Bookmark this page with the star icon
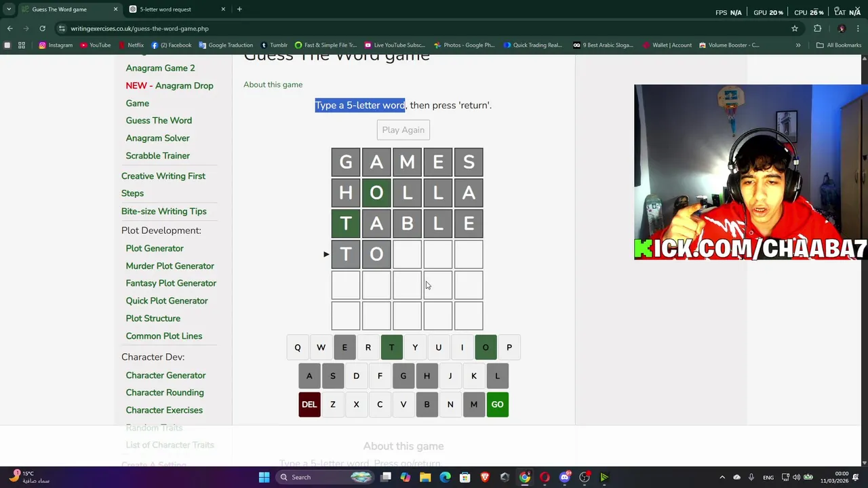Screen dimensions: 868x488 795,28
